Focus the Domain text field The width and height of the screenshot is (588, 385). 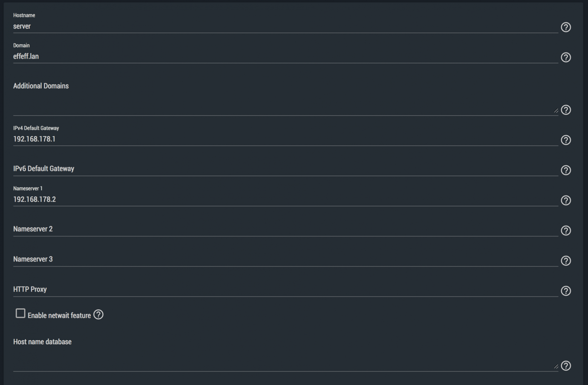[x=282, y=57]
